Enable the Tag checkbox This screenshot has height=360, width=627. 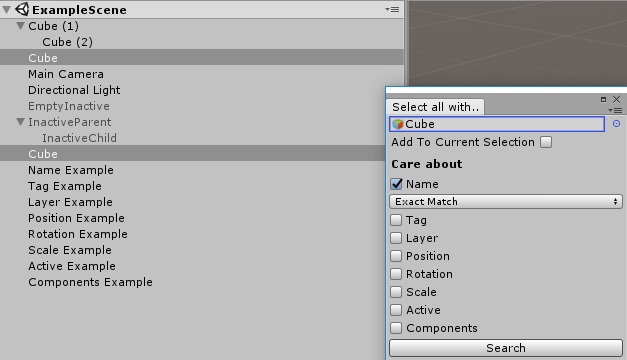point(396,220)
